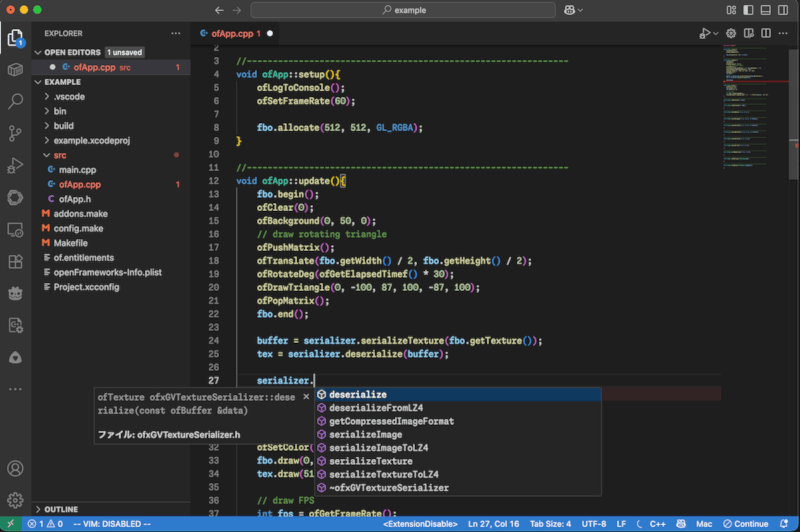Screen dimensions: 800x532
Task: Open the Source Control view icon
Action: coord(15,133)
